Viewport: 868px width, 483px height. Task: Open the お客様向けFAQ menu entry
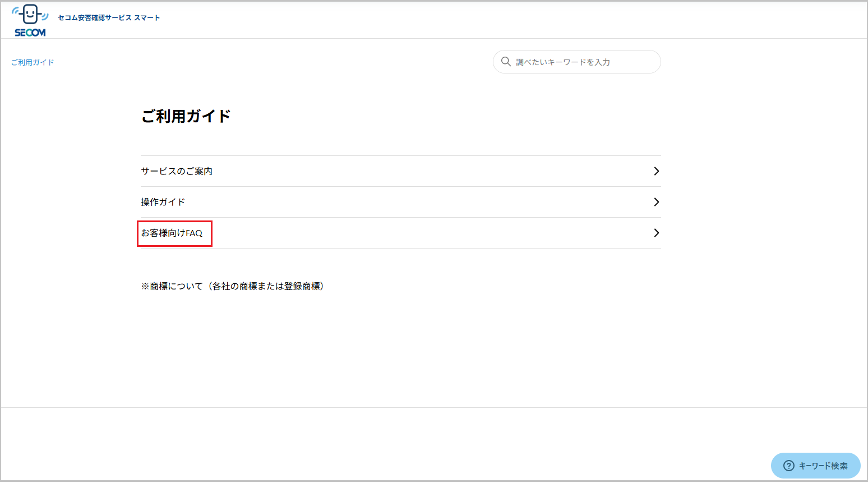[401, 233]
